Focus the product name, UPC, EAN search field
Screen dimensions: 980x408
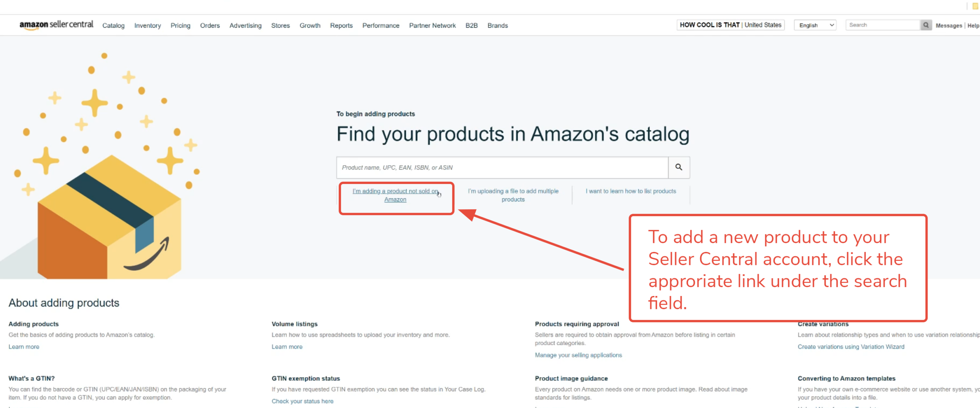click(502, 167)
